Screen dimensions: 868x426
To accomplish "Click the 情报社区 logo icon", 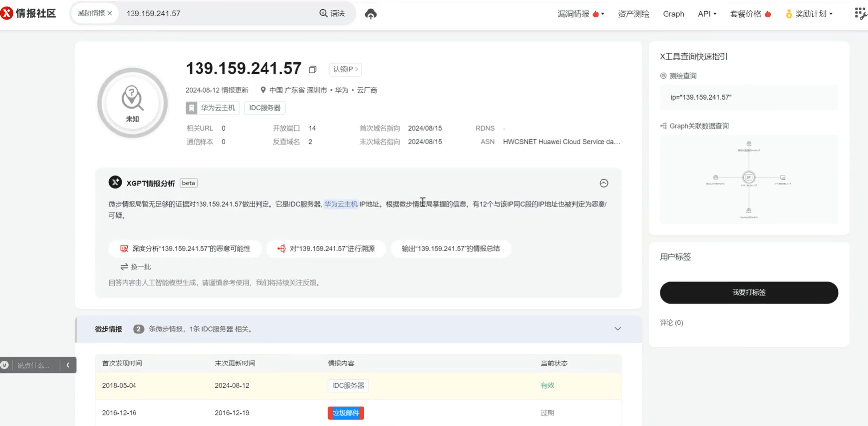I will [x=7, y=13].
